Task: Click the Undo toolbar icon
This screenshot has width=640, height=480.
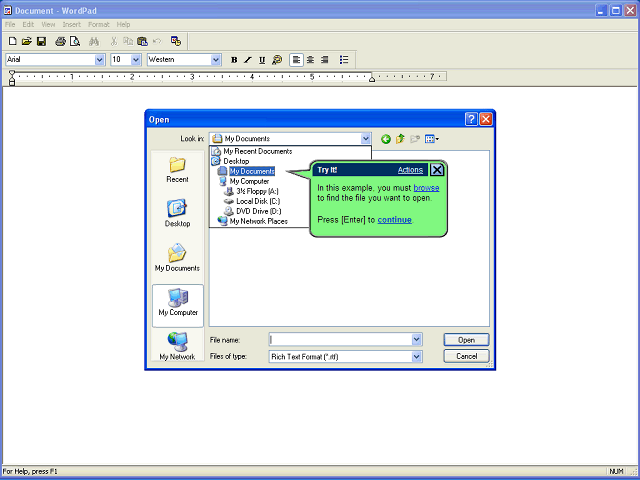Action: (157, 41)
